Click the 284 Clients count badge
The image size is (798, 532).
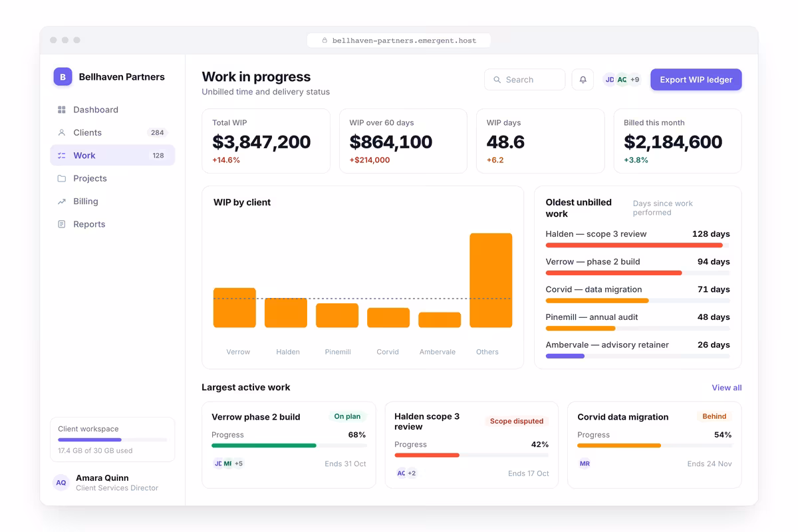click(158, 132)
